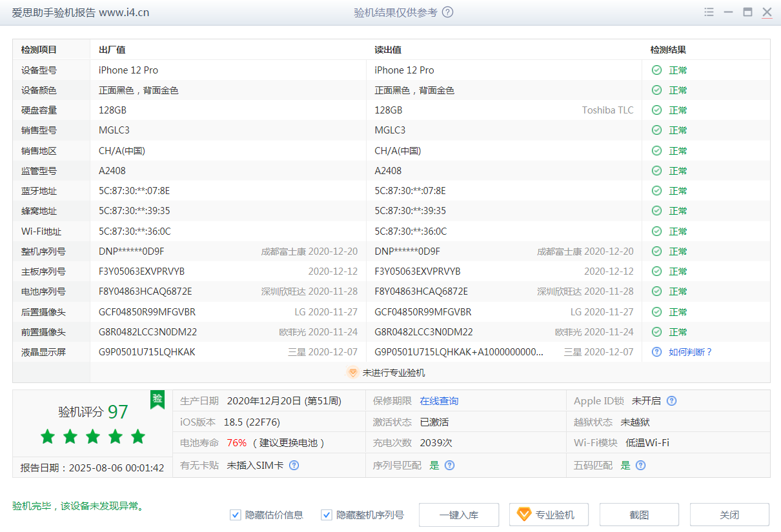Click the help icon beside 验机结果仅供参考
This screenshot has width=781, height=532.
448,12
